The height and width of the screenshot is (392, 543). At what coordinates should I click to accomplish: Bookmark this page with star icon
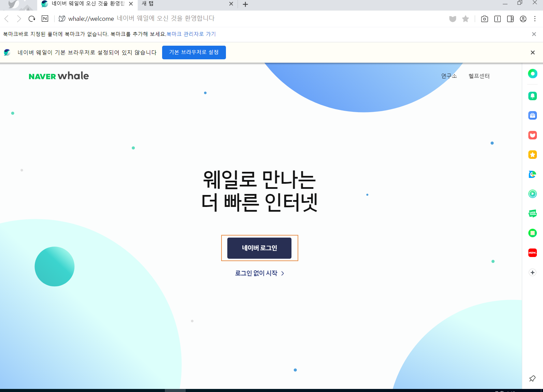[x=466, y=19]
